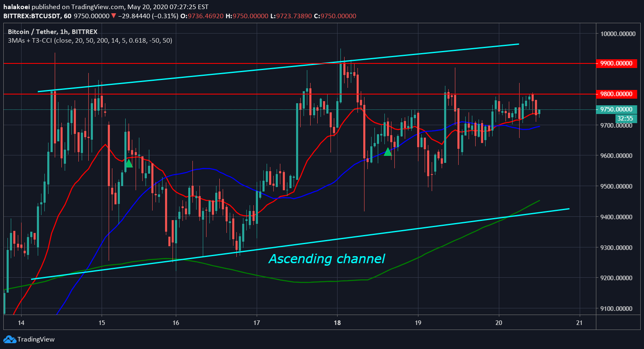The image size is (644, 349).
Task: Click the close value in the OHLC header
Action: click(x=338, y=16)
